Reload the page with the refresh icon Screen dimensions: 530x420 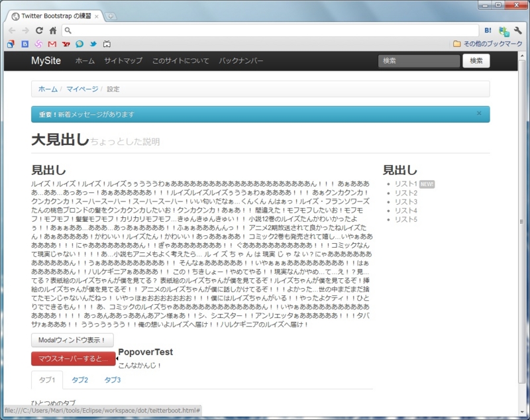click(38, 30)
